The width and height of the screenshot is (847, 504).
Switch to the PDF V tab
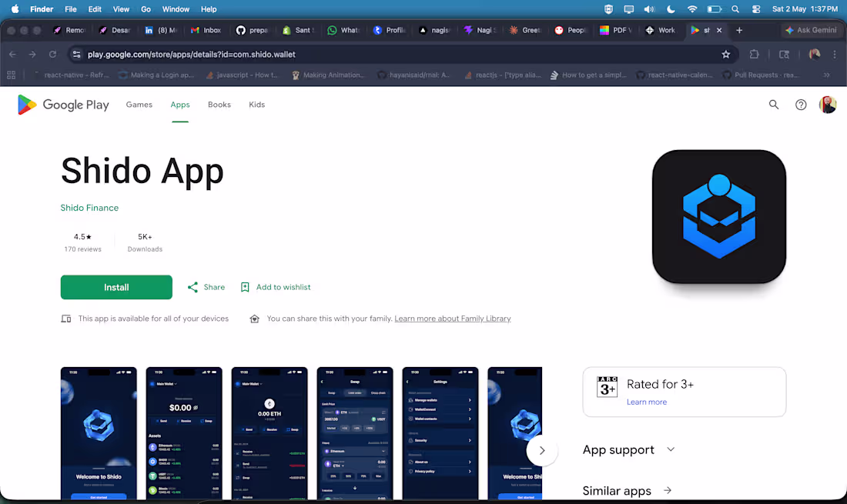click(615, 30)
